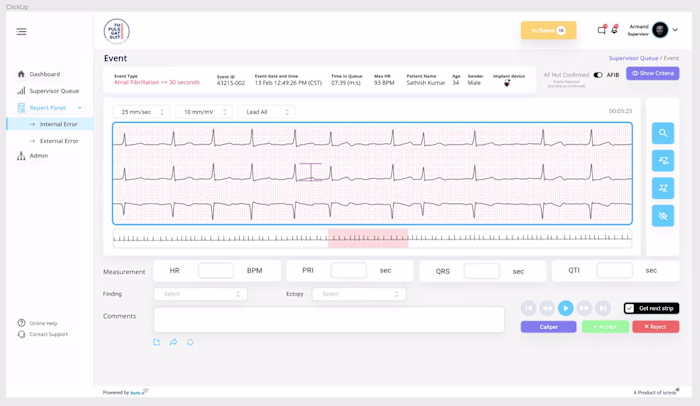
Task: Click the Contact Support headset icon
Action: [x=21, y=334]
